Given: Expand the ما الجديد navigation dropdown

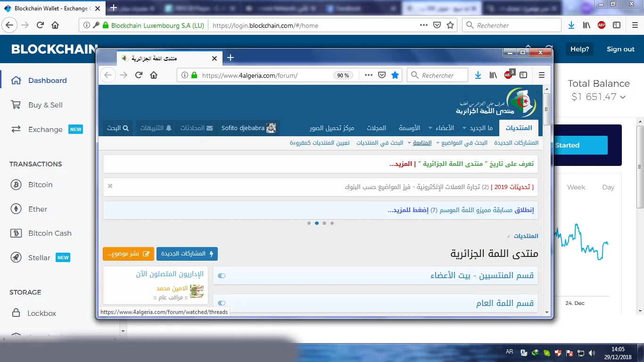Looking at the screenshot, I should click(465, 128).
